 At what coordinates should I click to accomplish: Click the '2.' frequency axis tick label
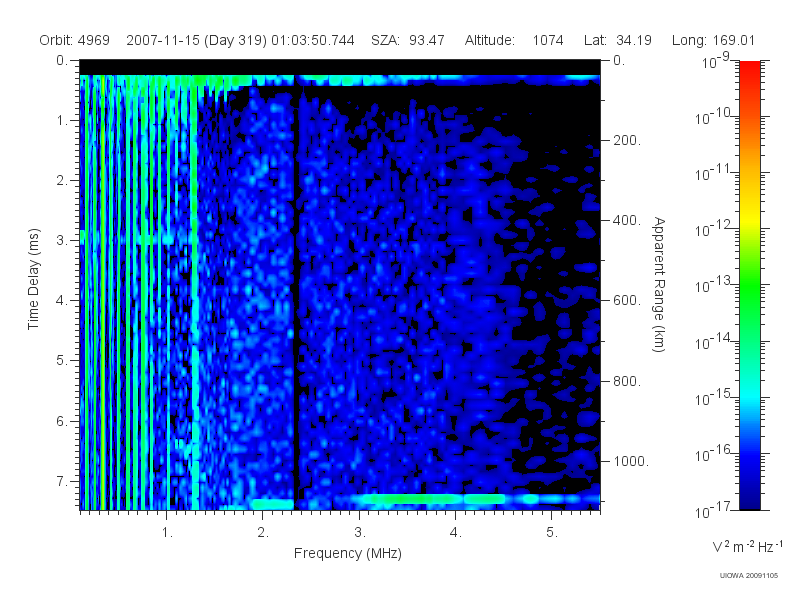[263, 533]
